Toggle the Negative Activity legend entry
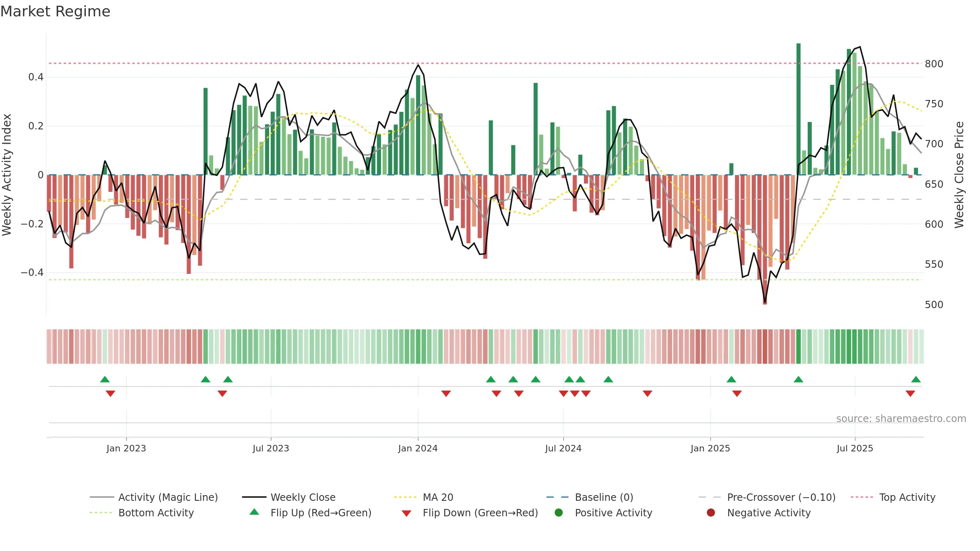 coord(758,513)
